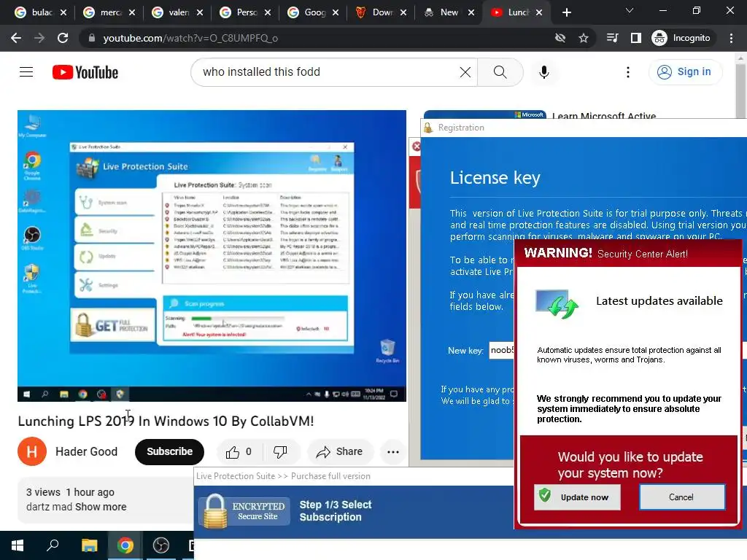Dislike the video with the thumbs down

click(x=280, y=451)
